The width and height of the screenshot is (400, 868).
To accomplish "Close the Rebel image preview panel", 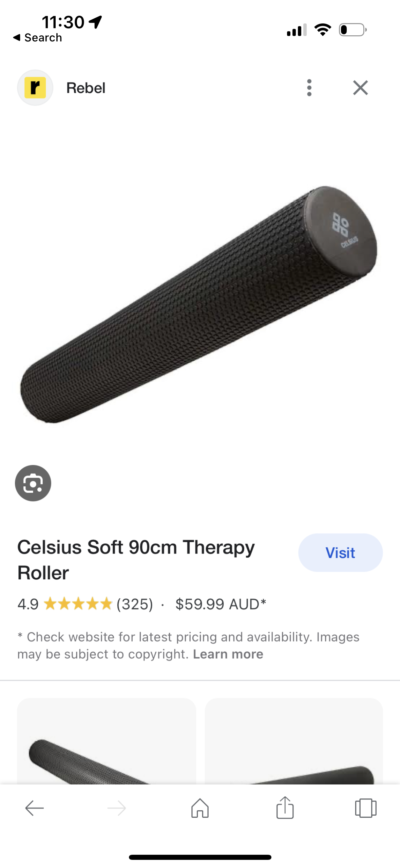I will pos(360,88).
